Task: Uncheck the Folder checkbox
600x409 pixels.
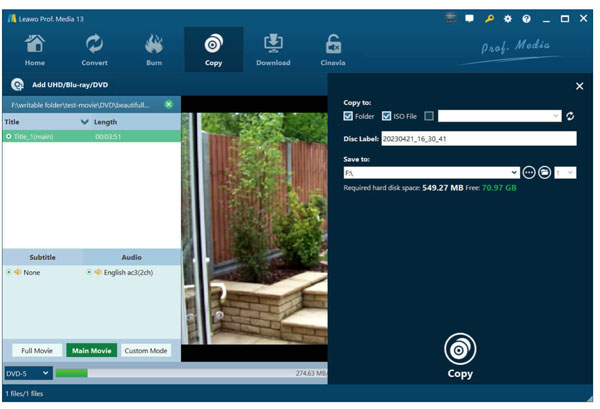Action: tap(348, 116)
